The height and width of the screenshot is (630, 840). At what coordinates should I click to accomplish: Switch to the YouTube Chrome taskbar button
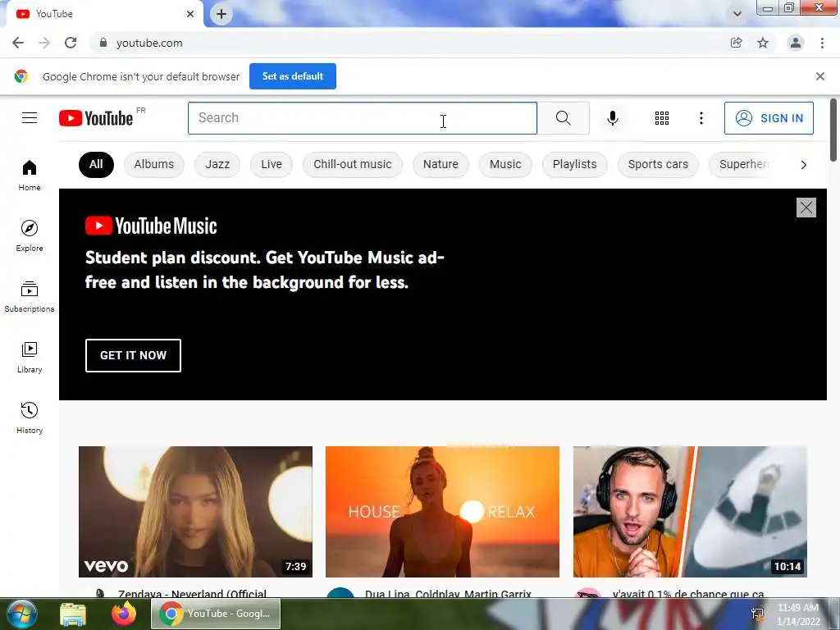coord(216,614)
